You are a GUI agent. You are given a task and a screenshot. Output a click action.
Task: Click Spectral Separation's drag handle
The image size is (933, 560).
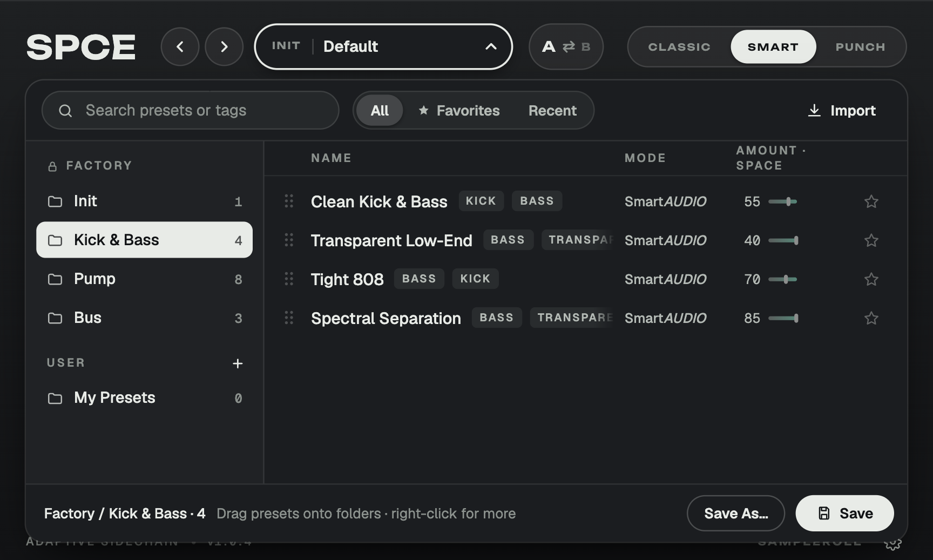click(289, 318)
